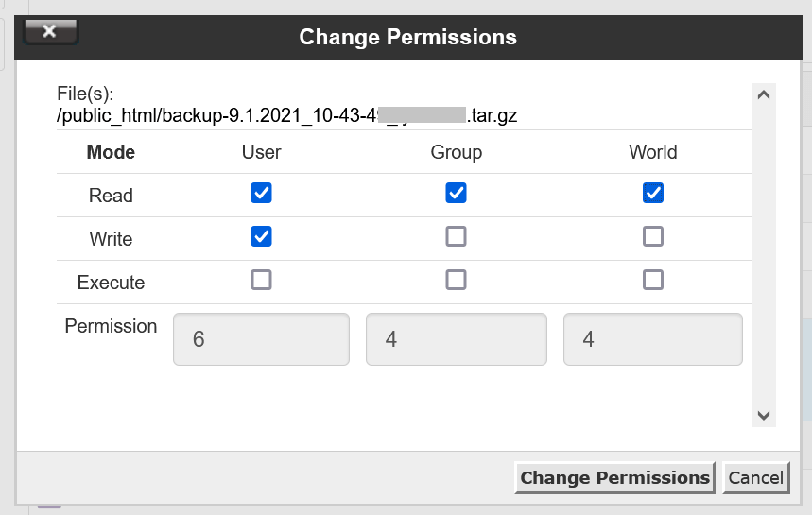Enable Group Write permission
This screenshot has height=515, width=812.
click(x=456, y=236)
